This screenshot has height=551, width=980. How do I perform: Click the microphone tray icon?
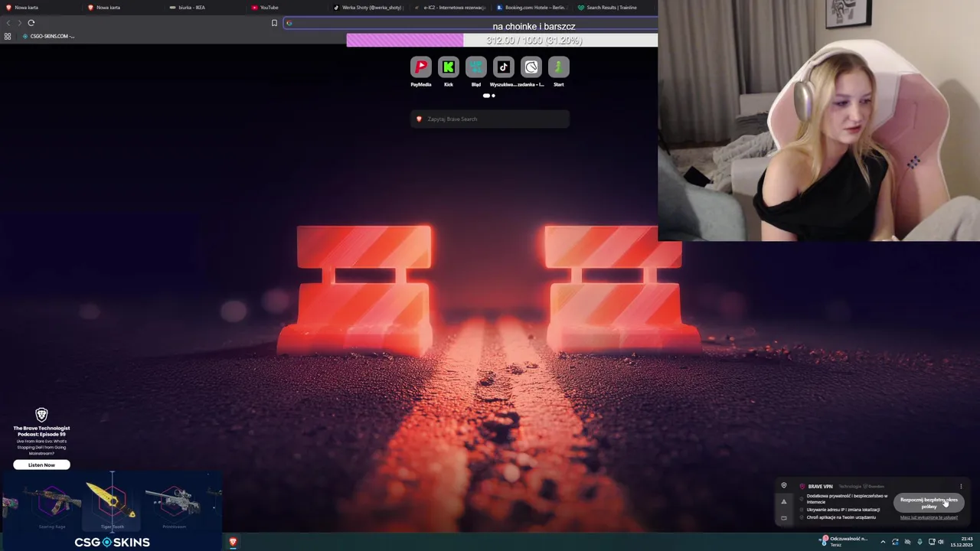[920, 542]
